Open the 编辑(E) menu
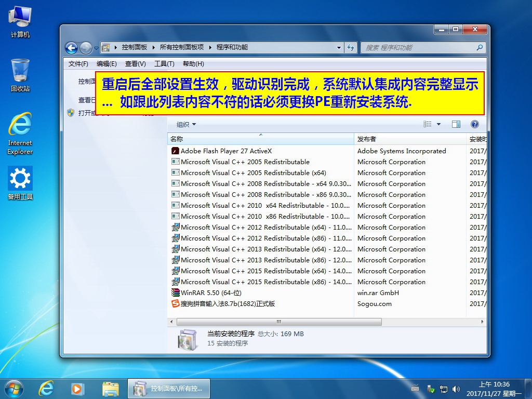The image size is (532, 399). (107, 64)
